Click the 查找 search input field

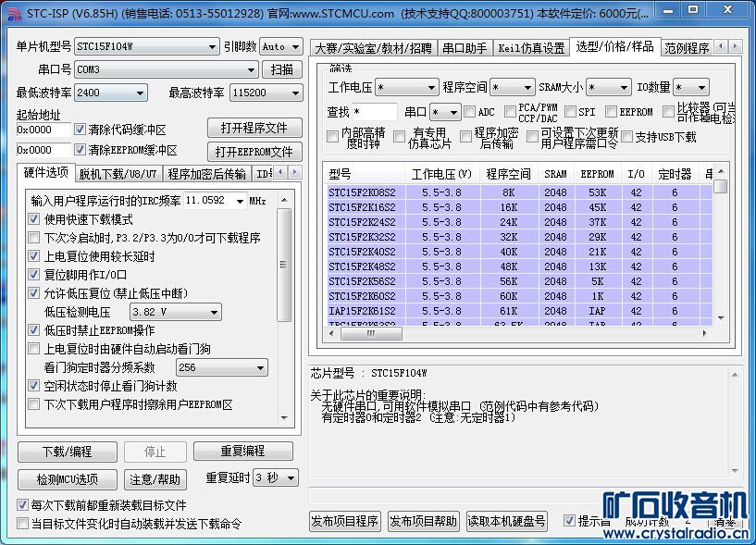[x=375, y=112]
